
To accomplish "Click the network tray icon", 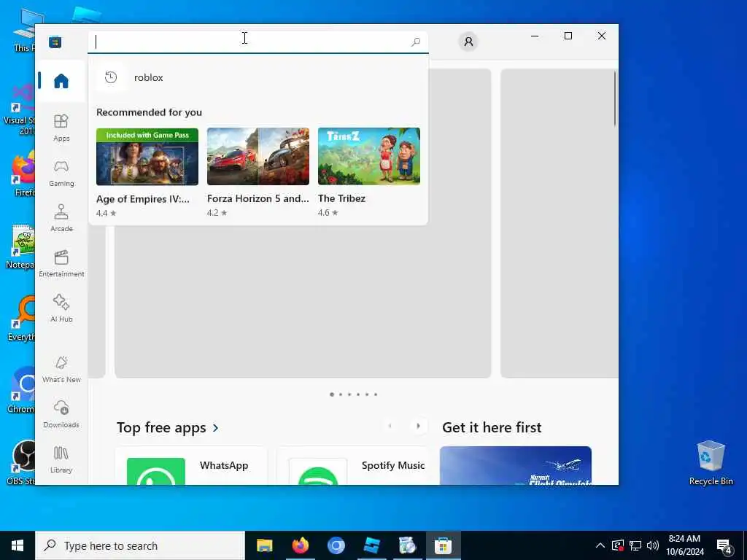I will point(635,545).
